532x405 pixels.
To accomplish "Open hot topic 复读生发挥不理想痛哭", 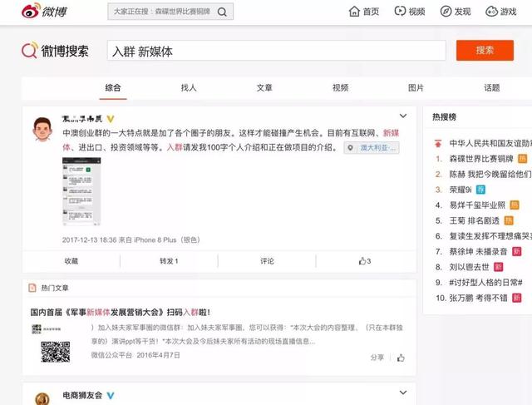I will click(x=490, y=236).
